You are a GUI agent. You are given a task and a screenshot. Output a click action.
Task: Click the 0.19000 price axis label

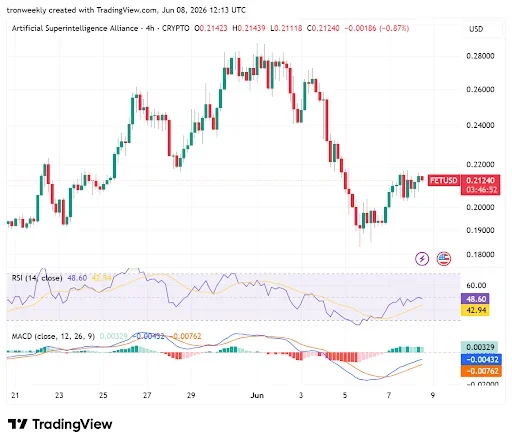tap(480, 230)
